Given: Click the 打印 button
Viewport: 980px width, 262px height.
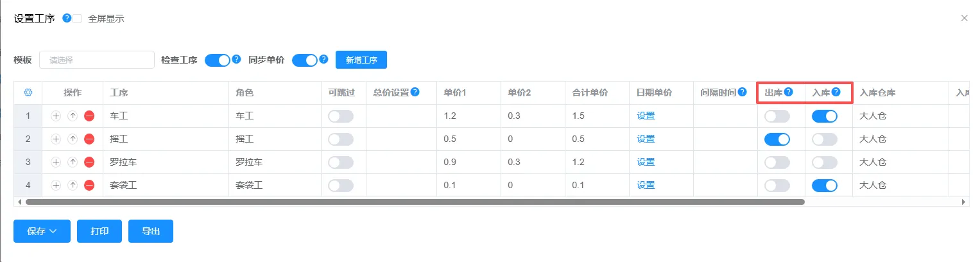Looking at the screenshot, I should 99,231.
